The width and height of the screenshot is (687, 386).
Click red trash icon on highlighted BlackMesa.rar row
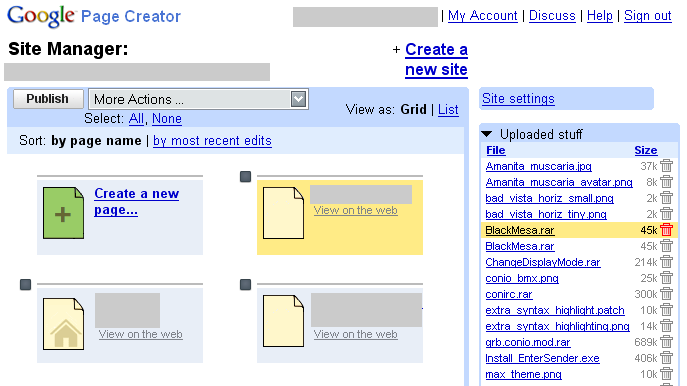coord(666,230)
